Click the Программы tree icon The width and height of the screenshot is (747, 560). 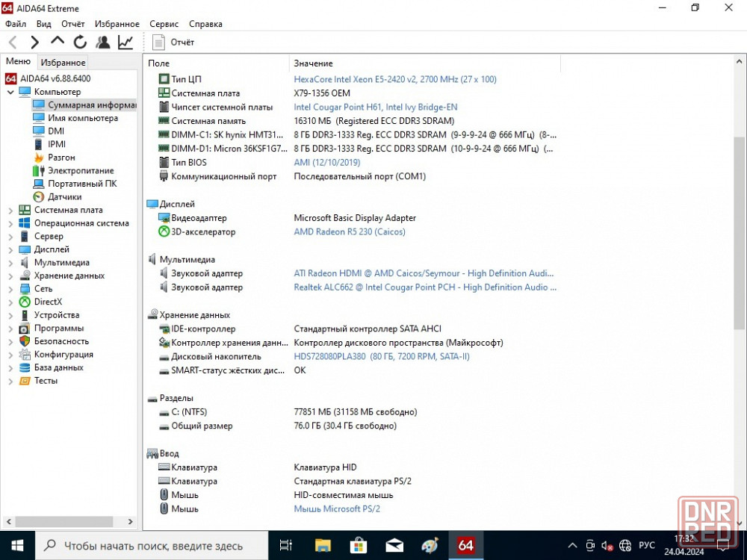coord(25,328)
